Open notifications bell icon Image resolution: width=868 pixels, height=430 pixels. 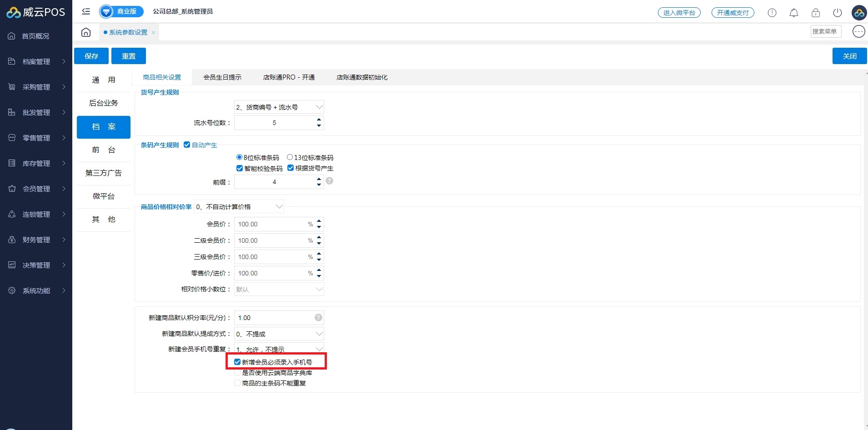tap(794, 13)
